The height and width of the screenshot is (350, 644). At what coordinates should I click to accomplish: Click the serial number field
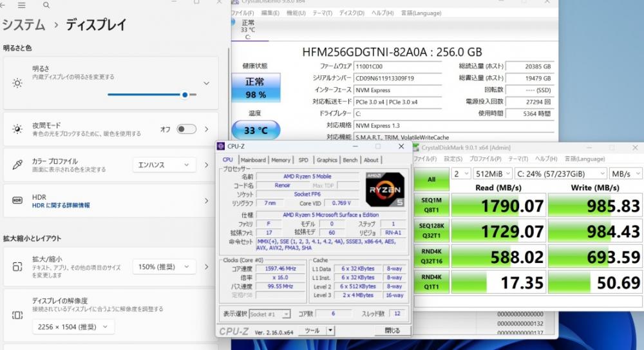coord(397,78)
